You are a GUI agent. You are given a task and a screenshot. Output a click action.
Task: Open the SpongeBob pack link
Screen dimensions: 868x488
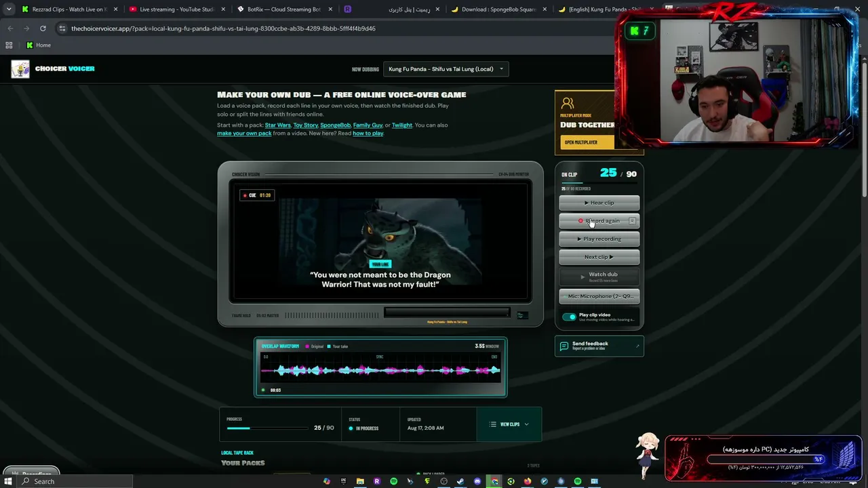coord(336,125)
